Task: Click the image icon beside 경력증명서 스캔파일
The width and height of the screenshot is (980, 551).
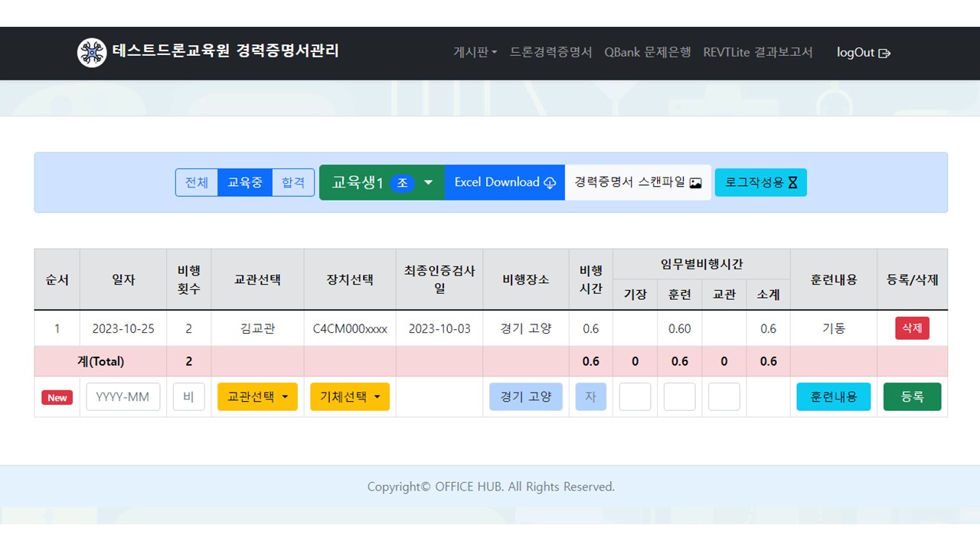Action: click(x=695, y=183)
